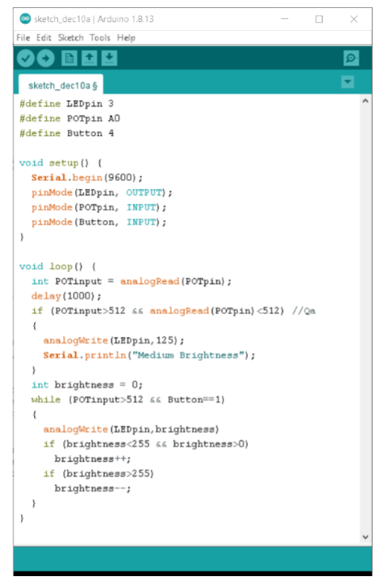The width and height of the screenshot is (391, 588).
Task: Click the window title 'sketch_dec10a | Arduino 1.8.13'
Action: [93, 19]
